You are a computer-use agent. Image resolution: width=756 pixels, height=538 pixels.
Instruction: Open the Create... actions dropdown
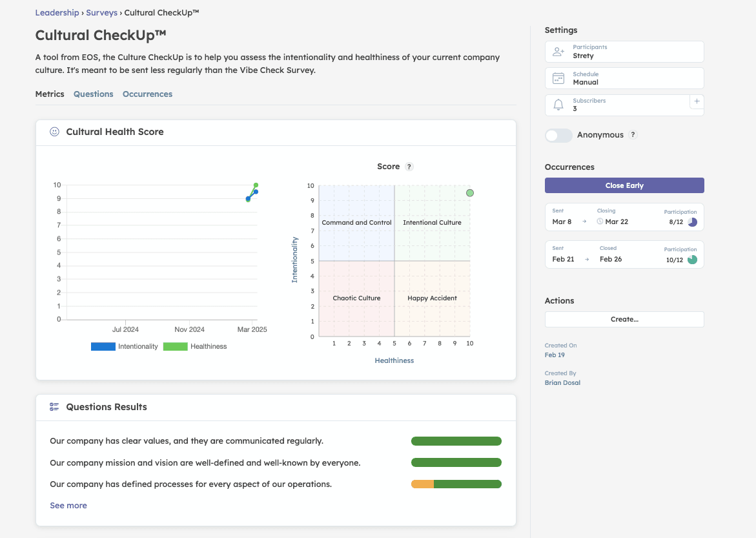pyautogui.click(x=624, y=319)
